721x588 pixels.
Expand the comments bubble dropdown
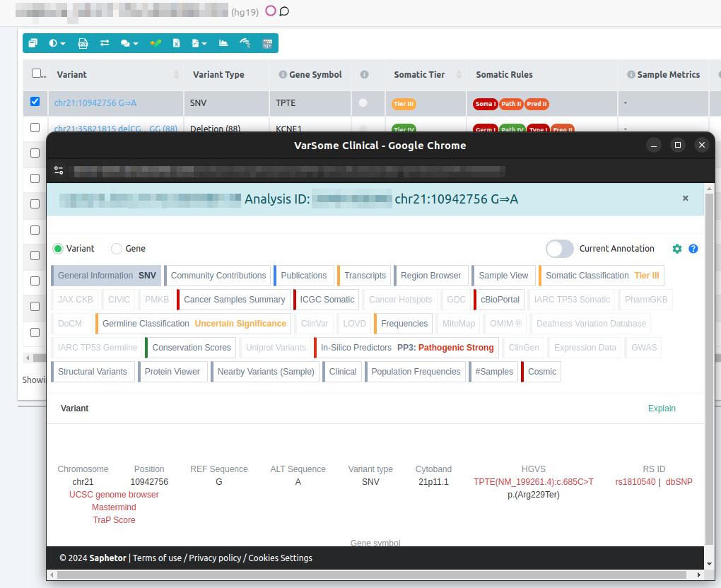point(129,43)
